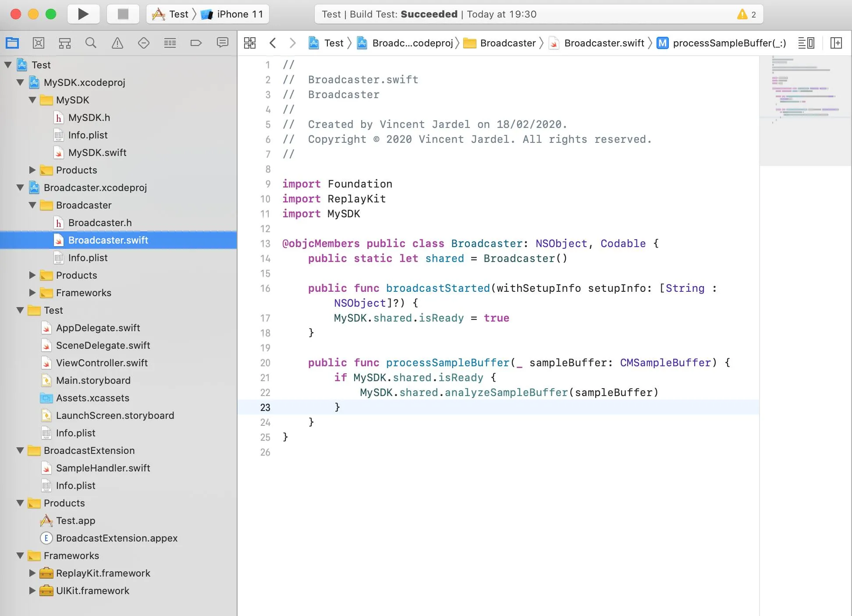Go back with the left chevron
The width and height of the screenshot is (852, 616).
tap(273, 43)
